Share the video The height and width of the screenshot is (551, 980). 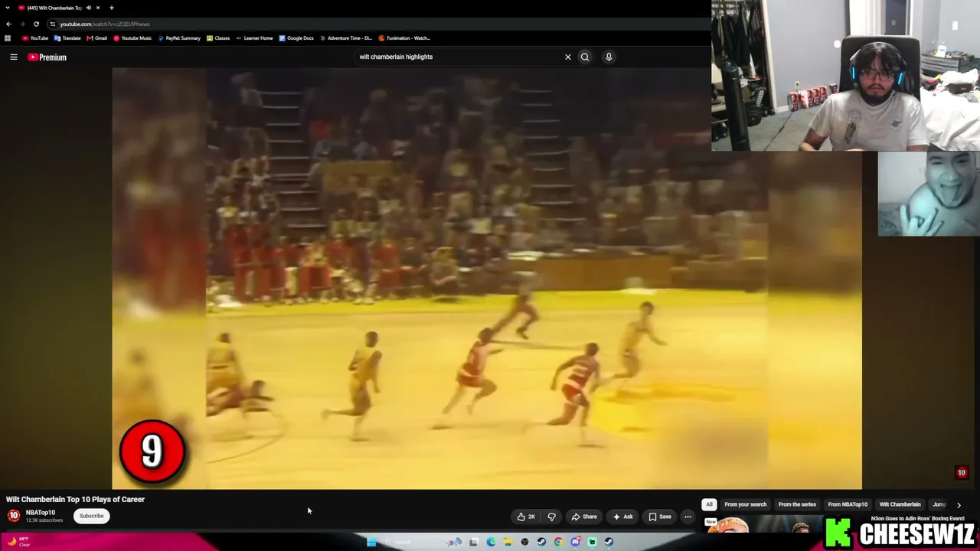click(x=585, y=517)
